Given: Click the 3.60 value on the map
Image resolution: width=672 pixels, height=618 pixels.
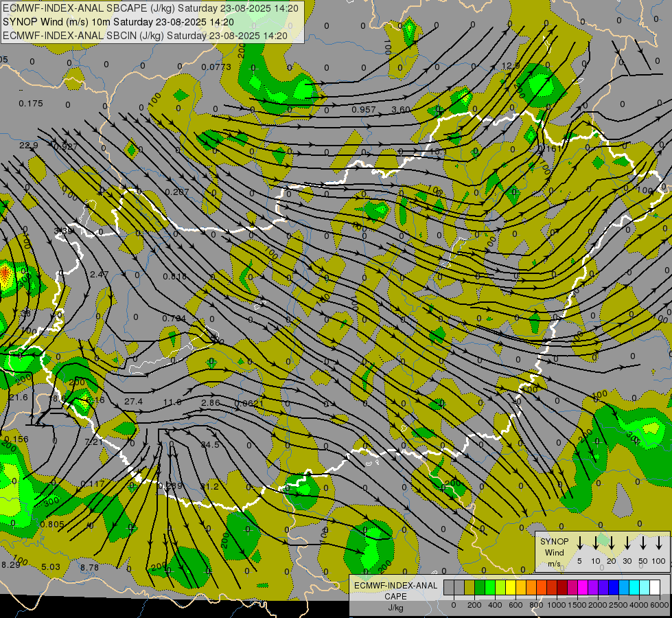Looking at the screenshot, I should click(401, 109).
